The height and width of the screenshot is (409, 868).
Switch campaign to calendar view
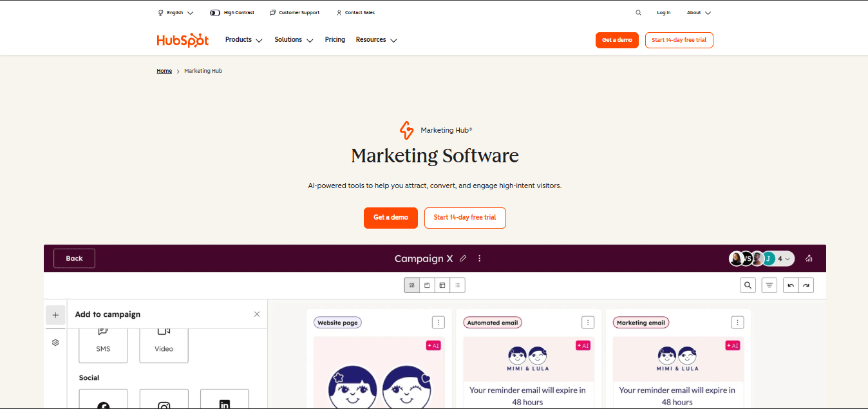click(427, 285)
